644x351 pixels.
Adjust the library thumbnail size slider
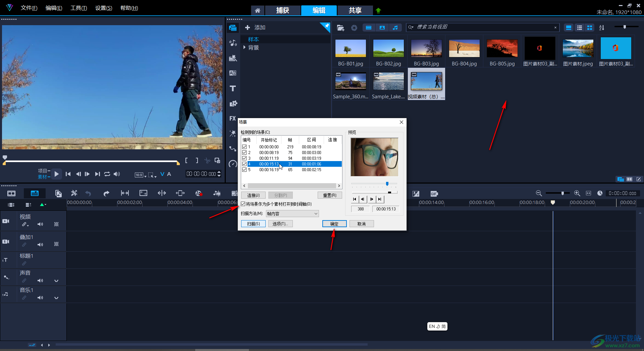pyautogui.click(x=625, y=27)
